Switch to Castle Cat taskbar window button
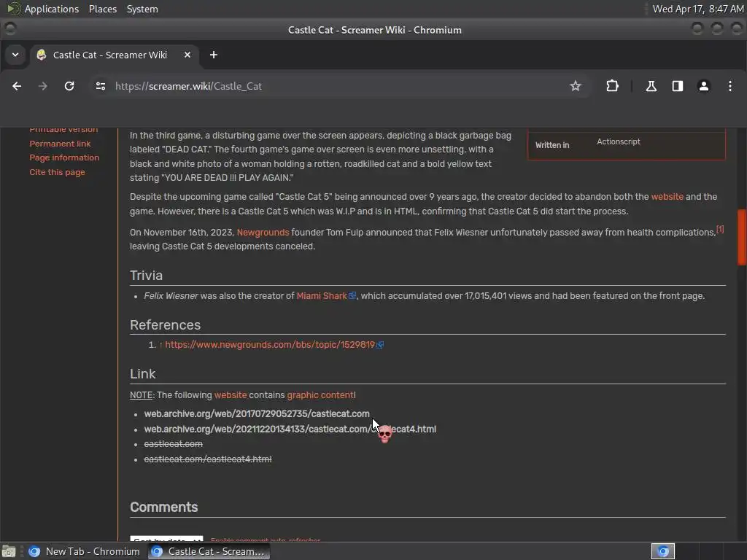The height and width of the screenshot is (560, 747). [209, 551]
